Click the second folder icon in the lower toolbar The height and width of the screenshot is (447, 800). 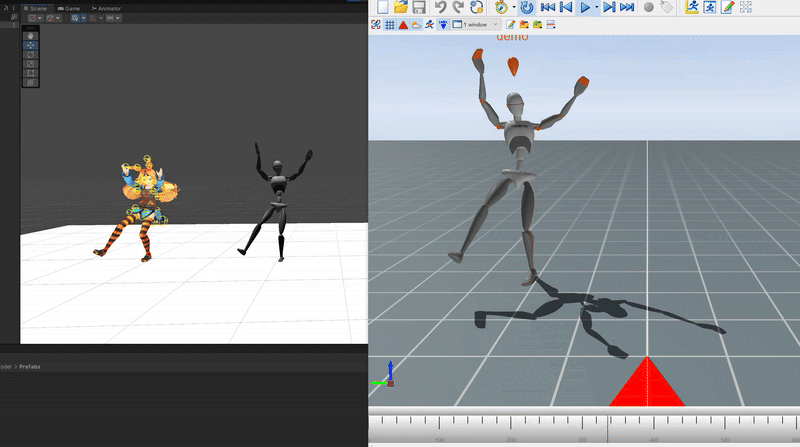point(537,24)
